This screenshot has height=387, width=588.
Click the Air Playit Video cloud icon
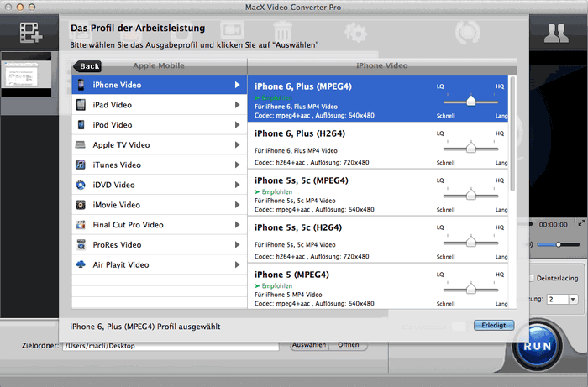(x=81, y=264)
